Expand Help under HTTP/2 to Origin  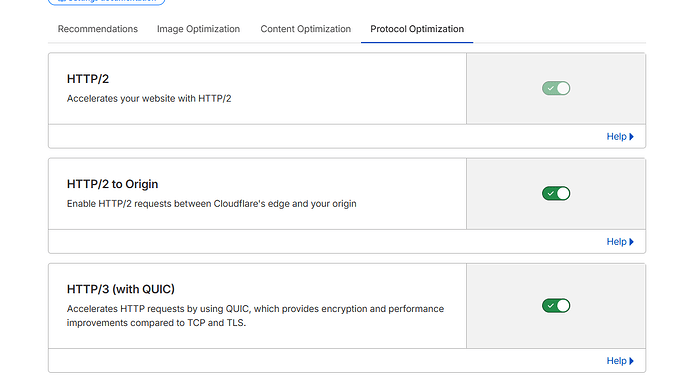coord(620,242)
